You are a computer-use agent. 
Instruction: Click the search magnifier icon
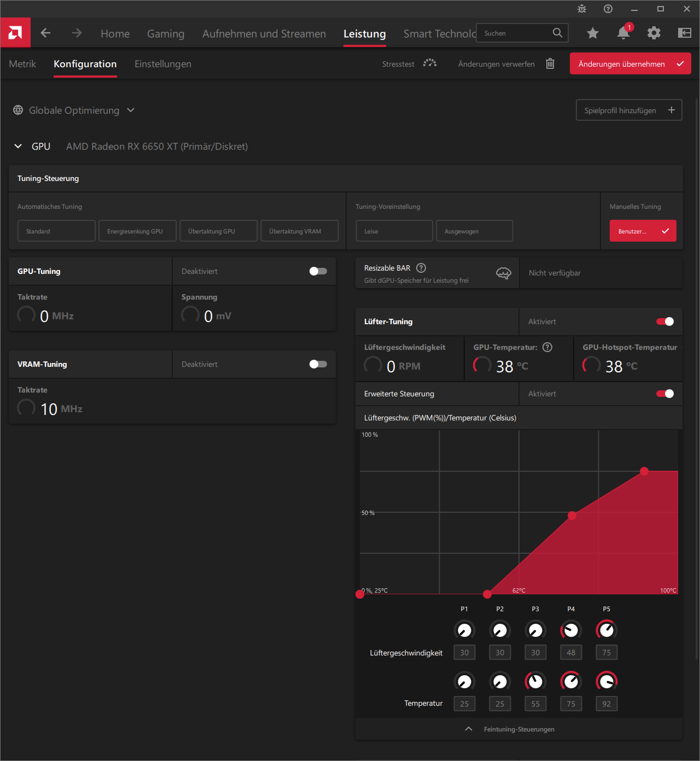pyautogui.click(x=557, y=33)
